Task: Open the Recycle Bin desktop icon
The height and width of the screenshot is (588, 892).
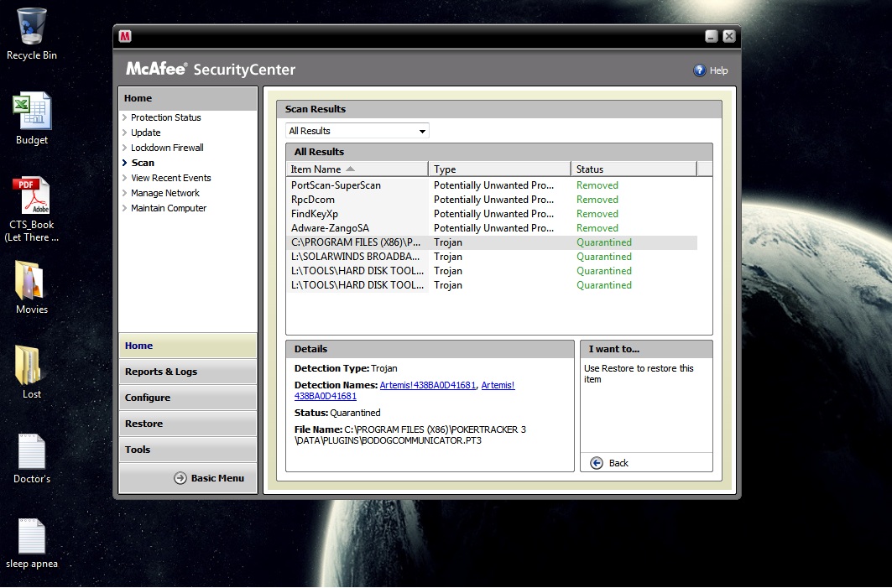Action: point(32,27)
